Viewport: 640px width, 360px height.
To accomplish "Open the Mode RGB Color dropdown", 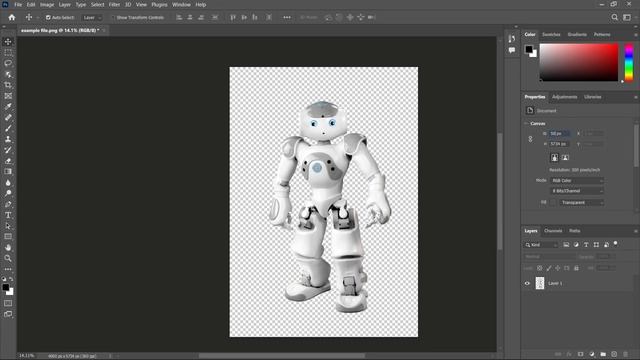I will click(577, 180).
